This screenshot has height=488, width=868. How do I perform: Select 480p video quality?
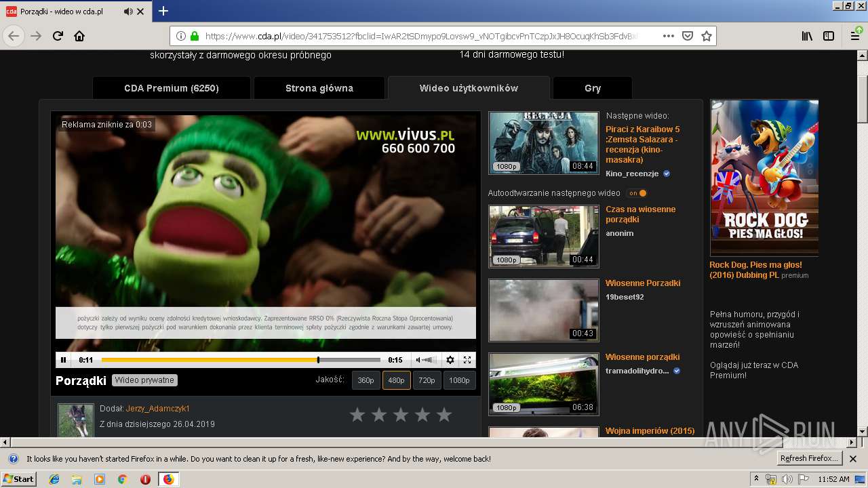click(x=396, y=380)
